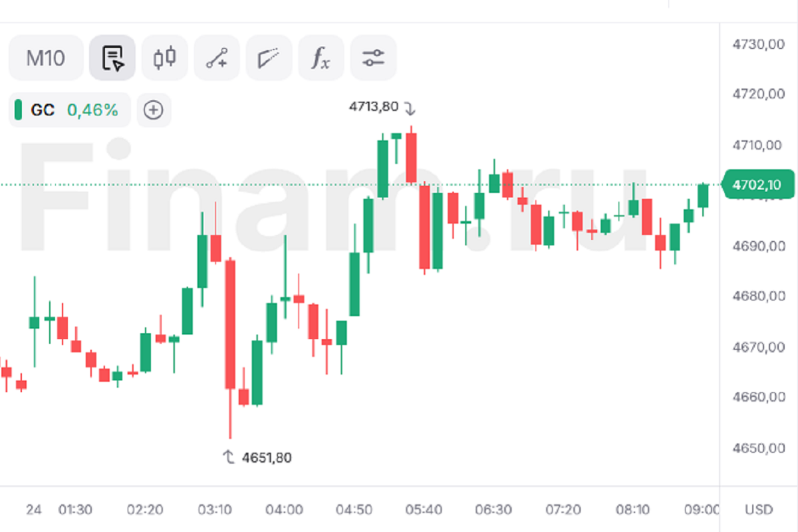Click the 4730,00 price axis label
The width and height of the screenshot is (798, 532).
pos(759,45)
